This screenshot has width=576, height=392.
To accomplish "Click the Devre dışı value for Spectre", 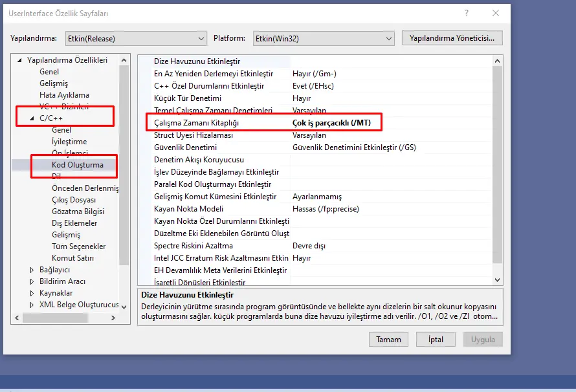I will click(x=309, y=246).
